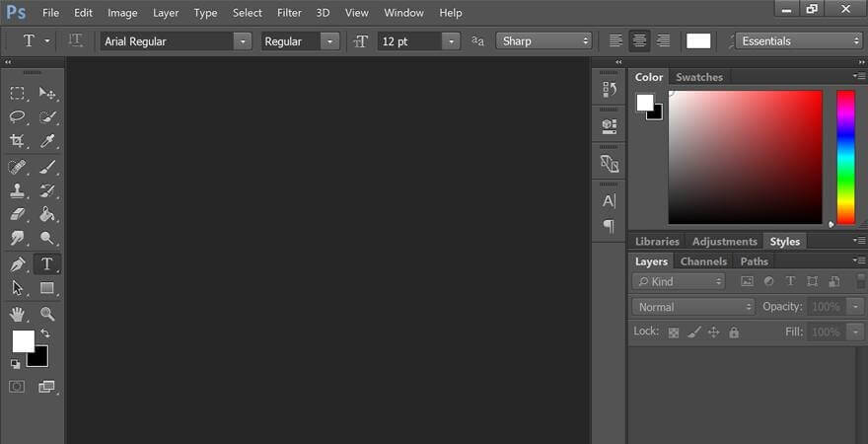This screenshot has width=868, height=444.
Task: Swap foreground and background colors
Action: 45,333
